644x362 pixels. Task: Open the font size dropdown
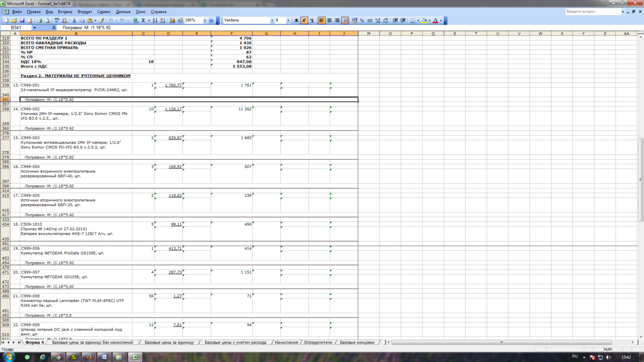point(288,20)
